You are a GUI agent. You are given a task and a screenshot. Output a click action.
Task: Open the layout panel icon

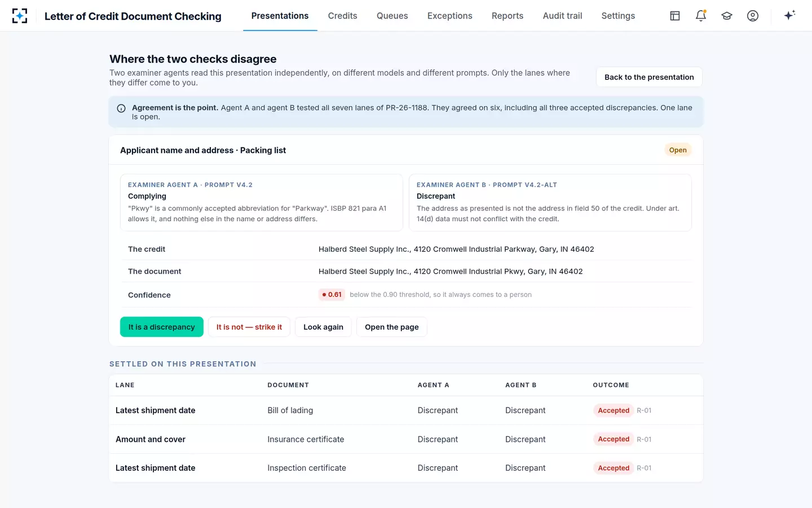675,16
